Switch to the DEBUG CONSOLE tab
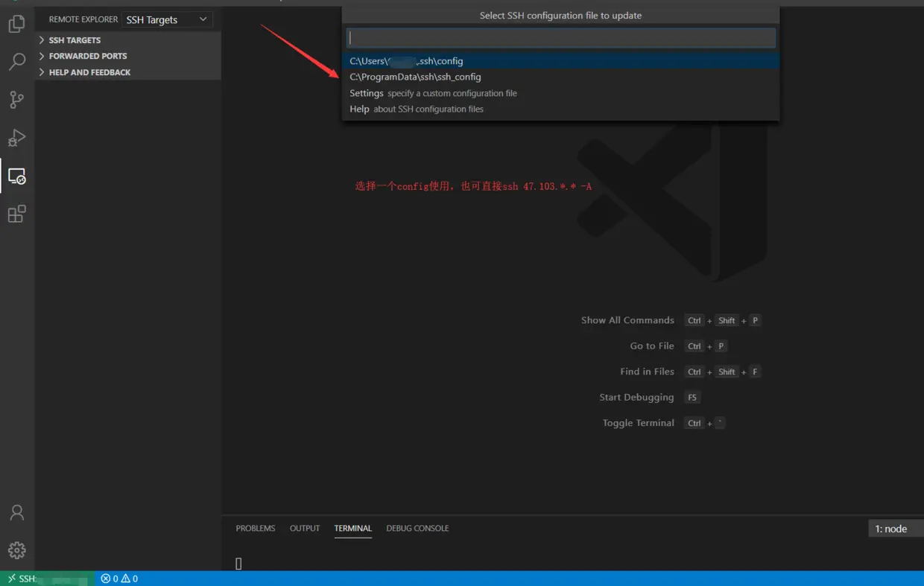This screenshot has width=924, height=586. click(x=417, y=529)
